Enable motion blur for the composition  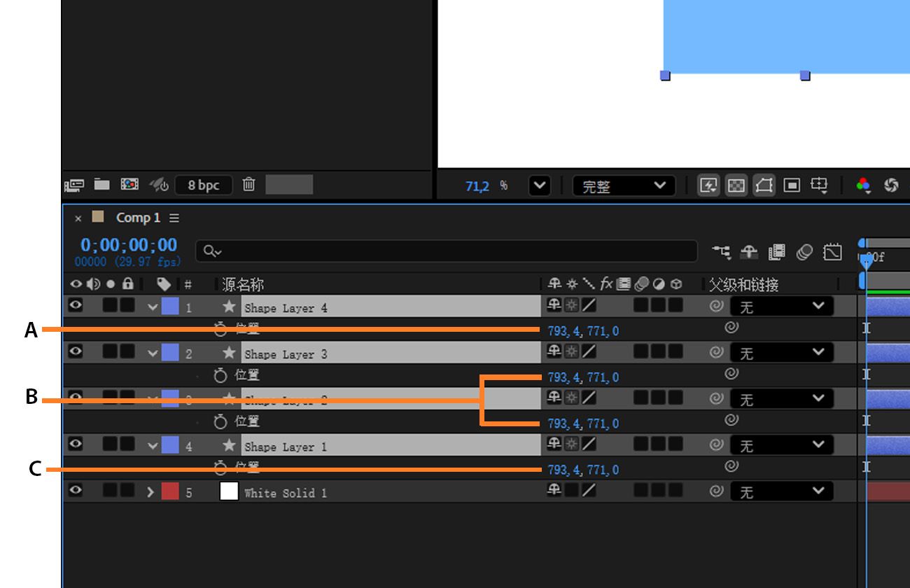(x=804, y=251)
